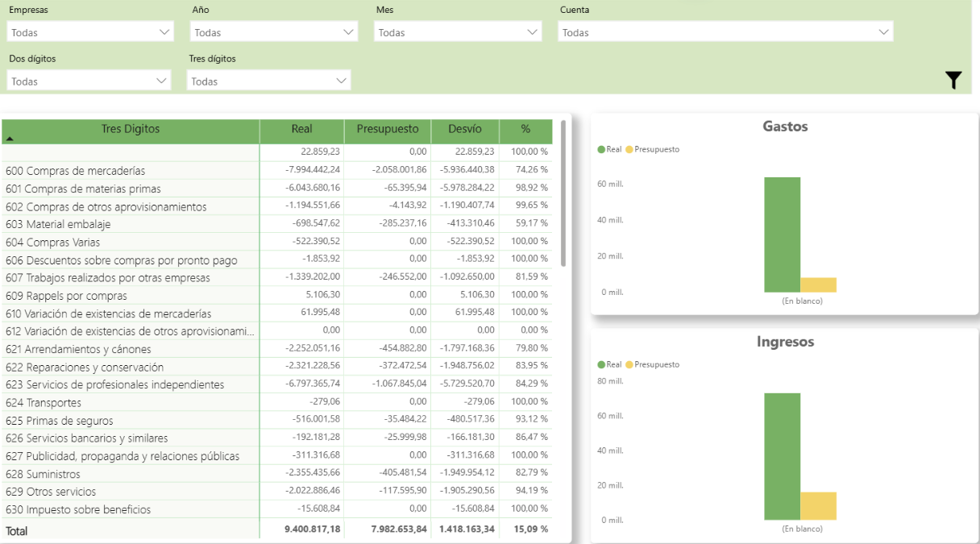Toggle the Presupuesto legend marker in Ingresos
This screenshot has width=980, height=544.
pyautogui.click(x=629, y=364)
